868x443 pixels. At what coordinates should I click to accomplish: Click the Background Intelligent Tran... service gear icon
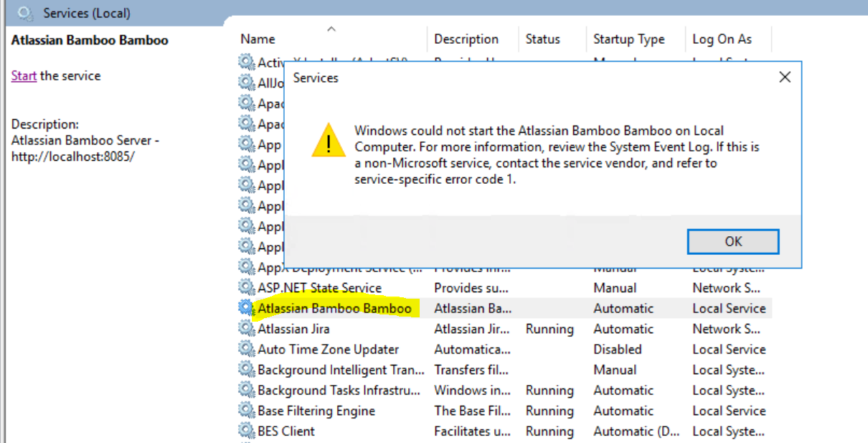[247, 370]
